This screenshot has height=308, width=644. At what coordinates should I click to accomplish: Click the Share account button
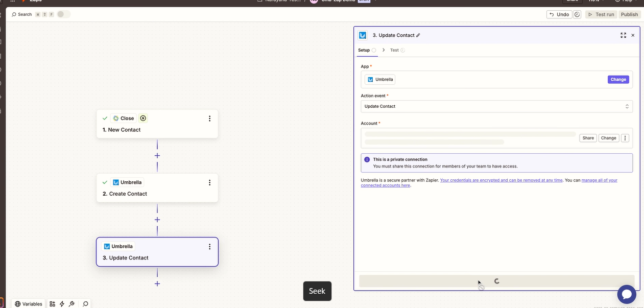[x=588, y=138]
